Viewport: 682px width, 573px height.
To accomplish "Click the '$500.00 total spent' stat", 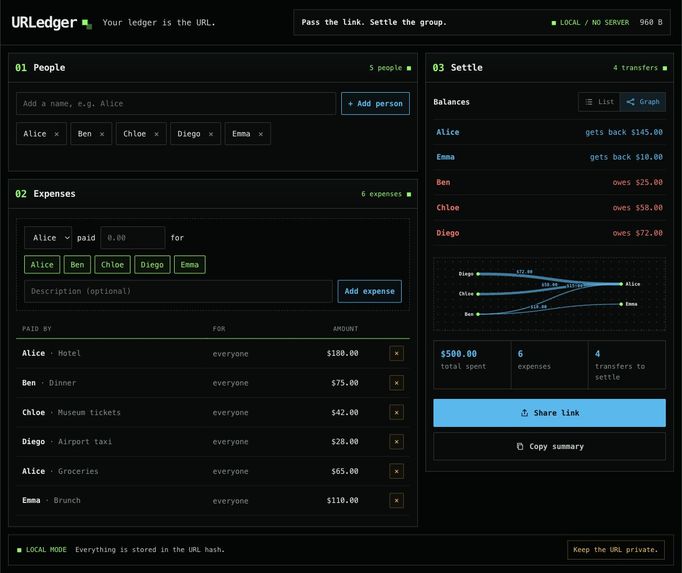I will point(472,365).
